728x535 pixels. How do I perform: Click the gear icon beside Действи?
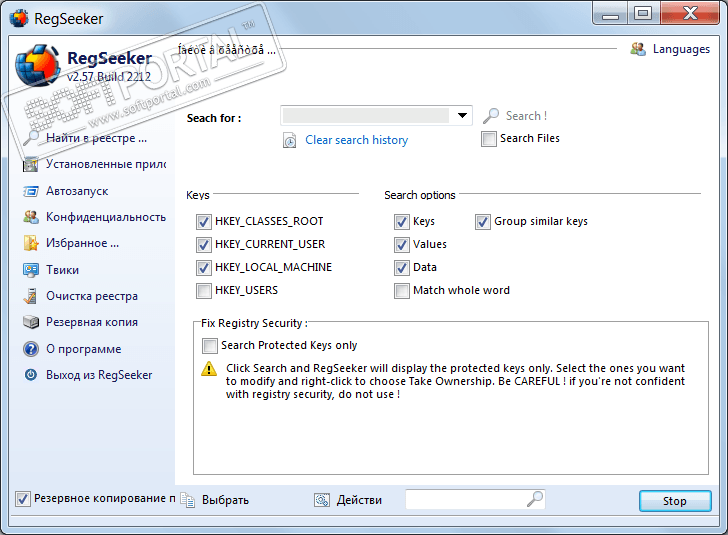(322, 500)
